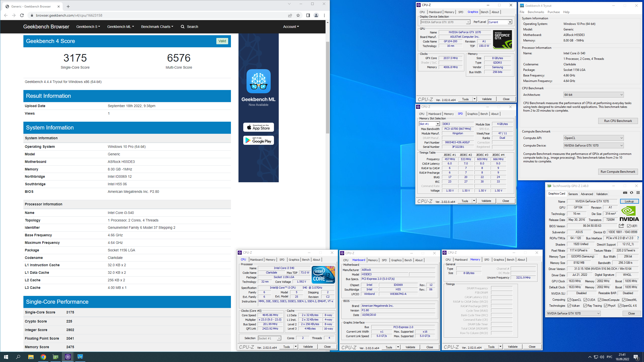Click the NVIDIA logo in GPU-Z
The height and width of the screenshot is (362, 644).
(629, 213)
